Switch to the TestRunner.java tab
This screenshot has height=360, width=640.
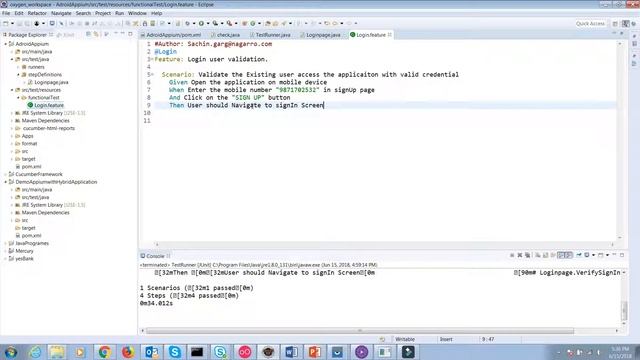(x=273, y=35)
